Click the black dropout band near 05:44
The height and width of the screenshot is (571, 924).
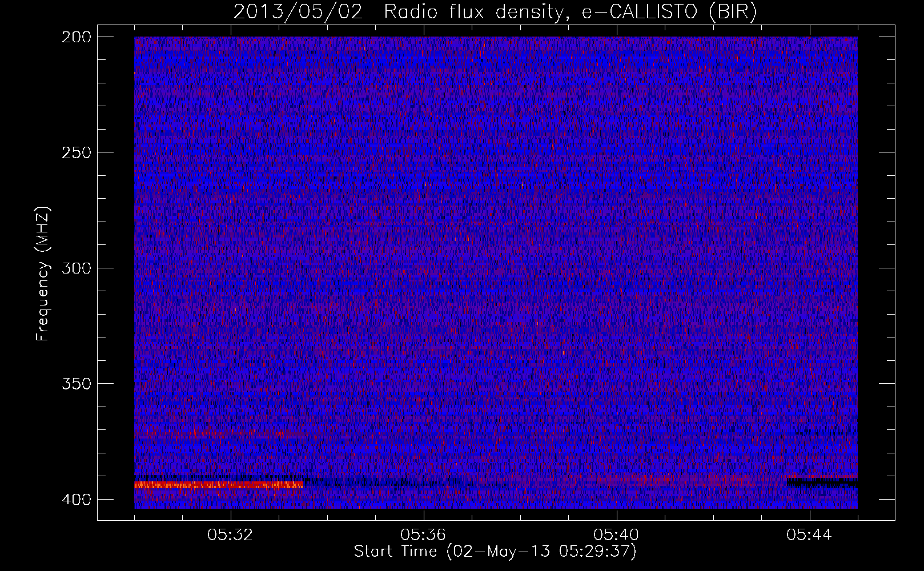822,483
